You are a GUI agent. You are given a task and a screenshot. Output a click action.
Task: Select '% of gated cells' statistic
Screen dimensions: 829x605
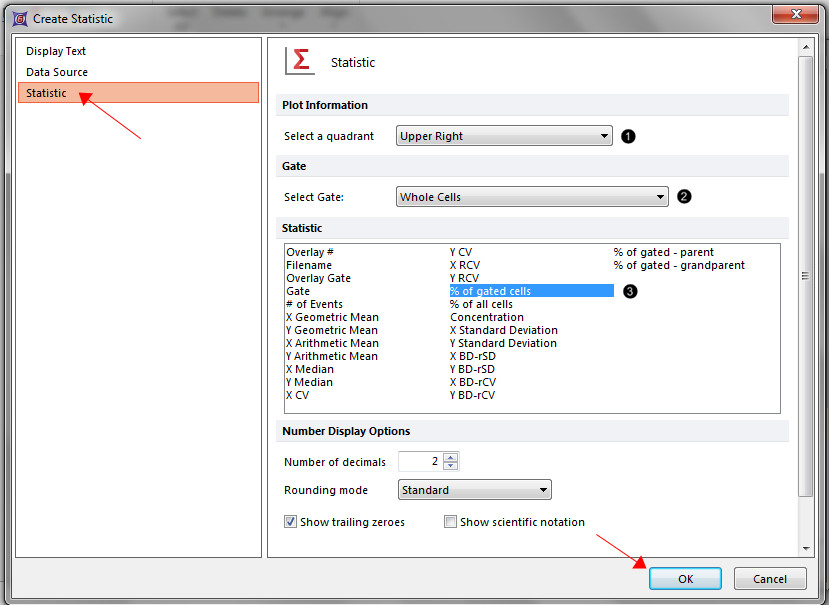531,291
